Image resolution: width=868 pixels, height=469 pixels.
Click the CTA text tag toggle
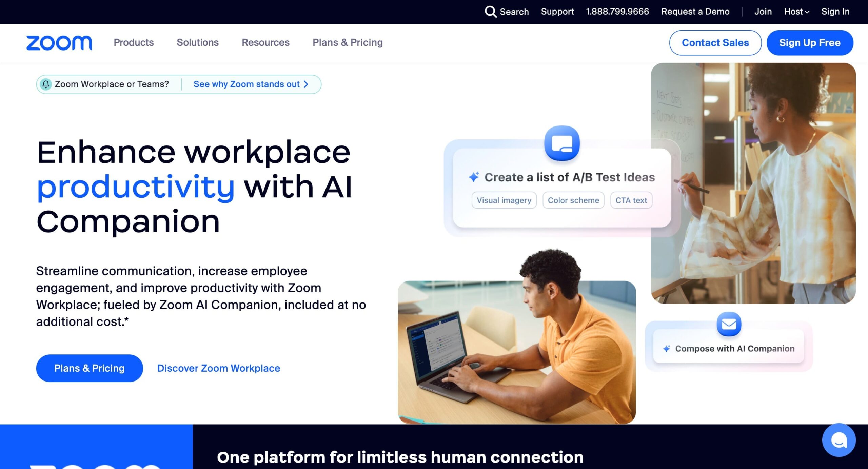pos(630,200)
